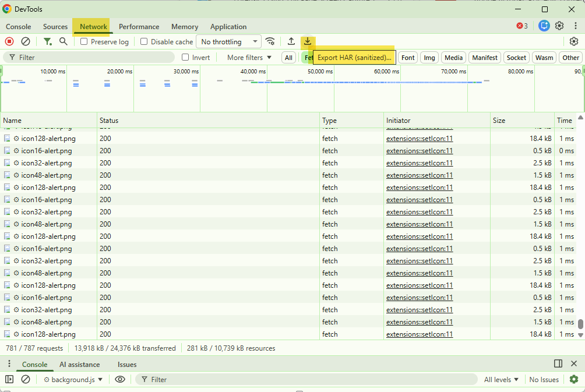
Task: Show console sidebar icon
Action: (x=9, y=379)
